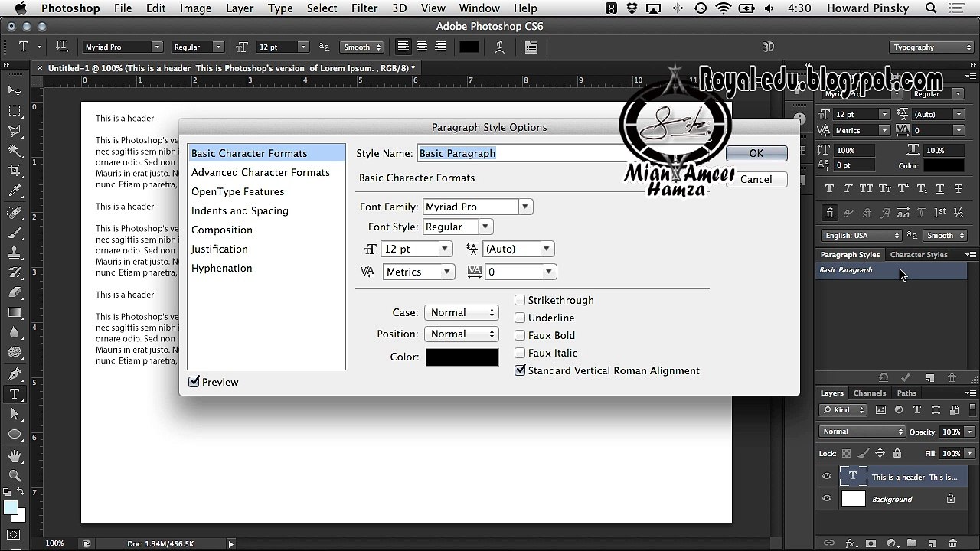Select the Crop tool
This screenshot has height=551, width=980.
pyautogui.click(x=15, y=170)
